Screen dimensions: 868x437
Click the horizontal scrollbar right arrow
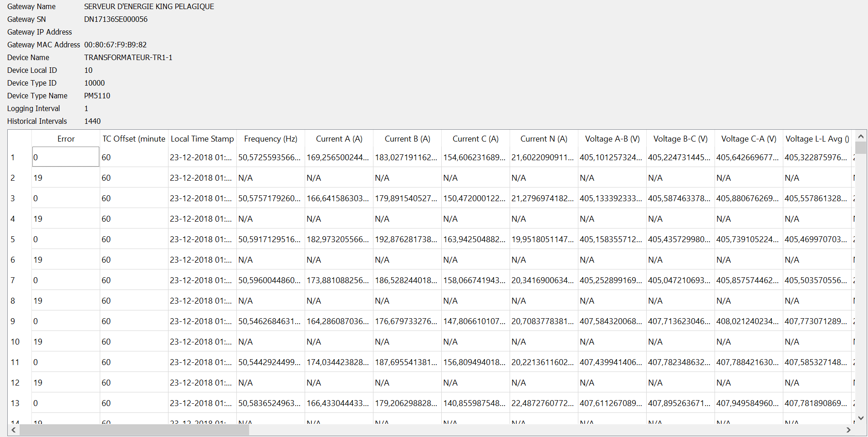(848, 430)
